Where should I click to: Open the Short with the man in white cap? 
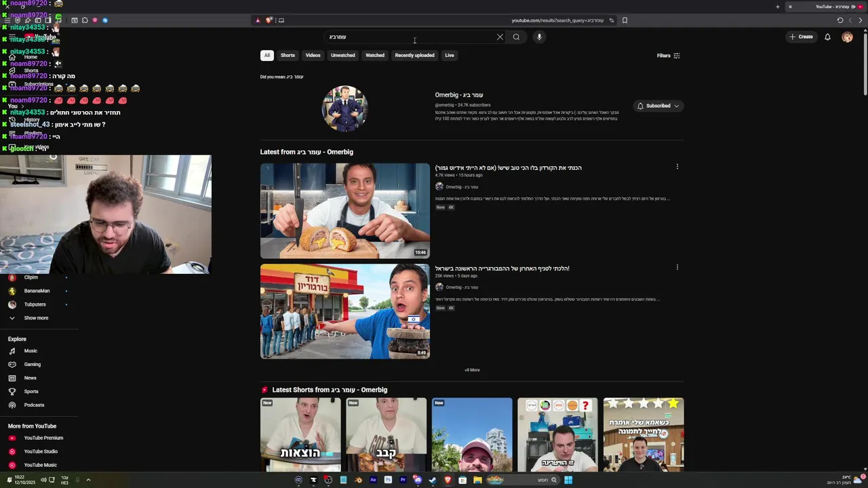pyautogui.click(x=472, y=434)
